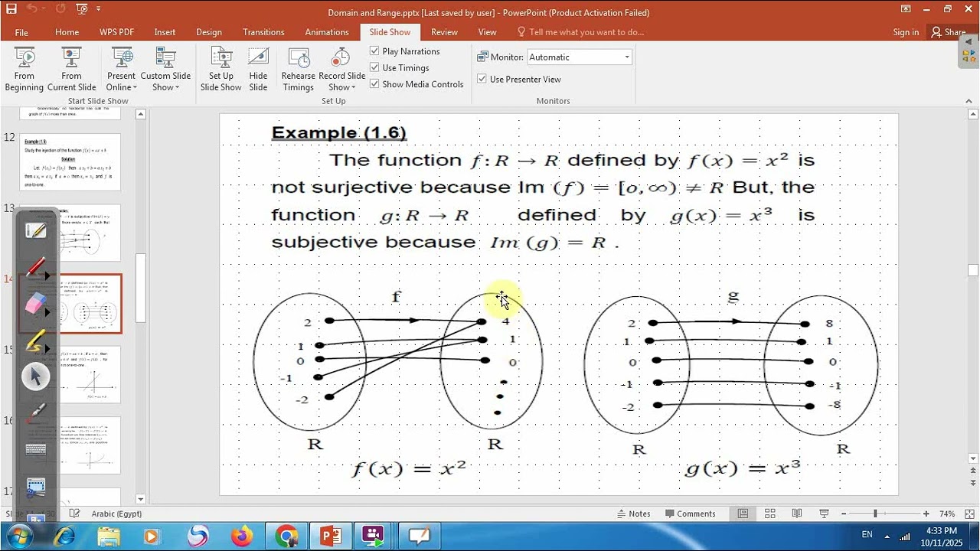Switch to the Home tab

(x=67, y=32)
